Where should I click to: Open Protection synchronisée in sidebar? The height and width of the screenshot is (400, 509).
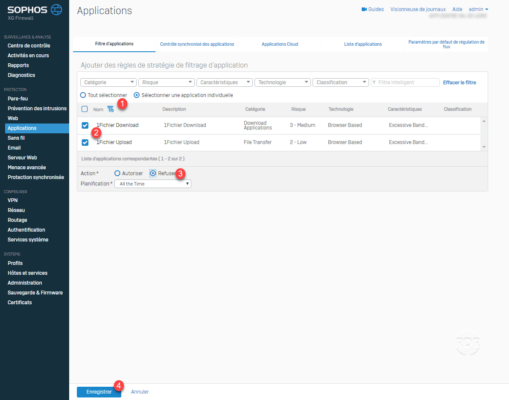click(x=36, y=177)
